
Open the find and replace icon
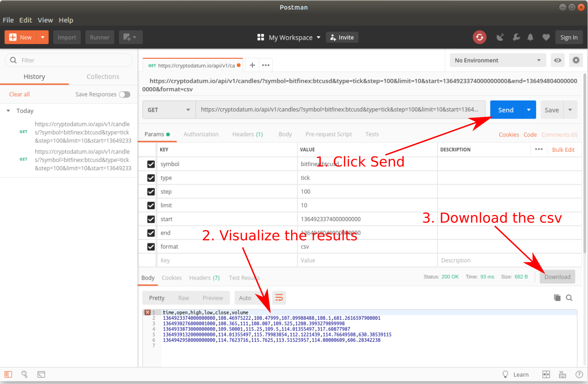pos(24,375)
